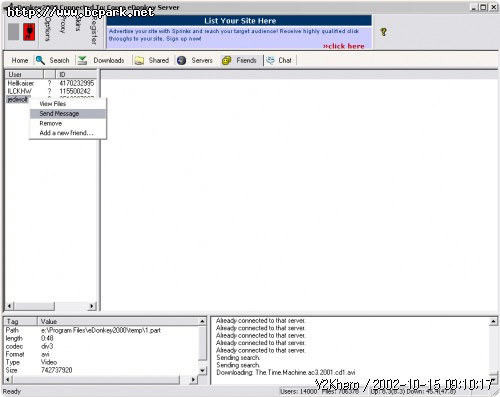Choose Send Message from context menu
The height and width of the screenshot is (397, 500).
(68, 114)
